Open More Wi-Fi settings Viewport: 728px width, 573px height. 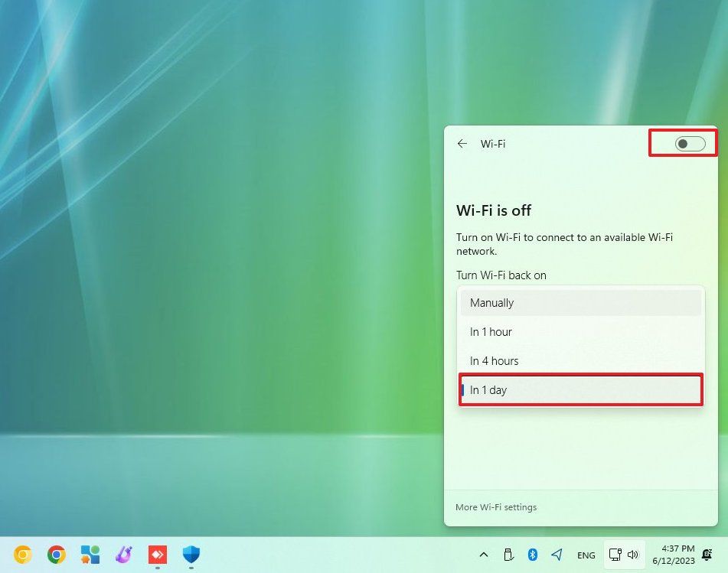[496, 506]
